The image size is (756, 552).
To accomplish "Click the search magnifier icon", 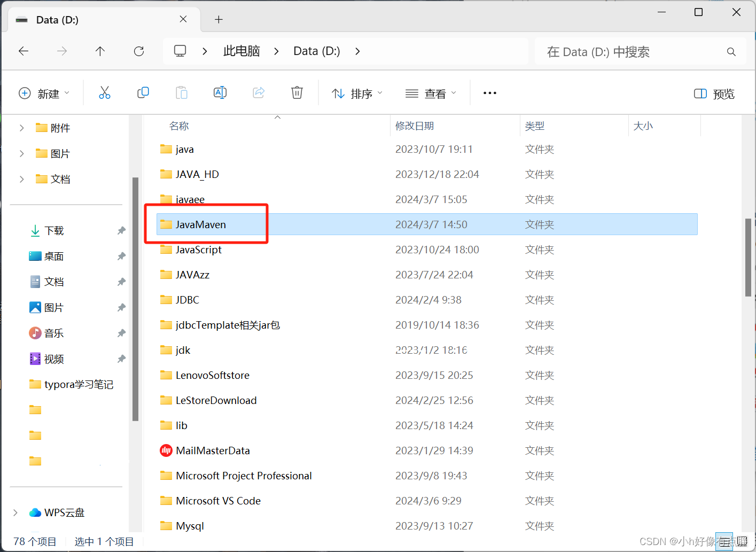I will [x=731, y=52].
